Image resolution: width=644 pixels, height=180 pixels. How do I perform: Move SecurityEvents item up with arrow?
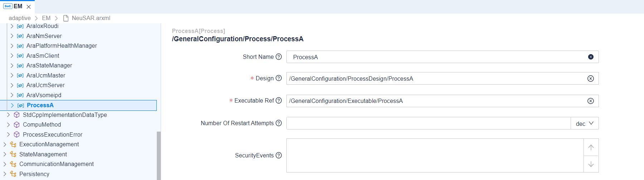point(591,147)
